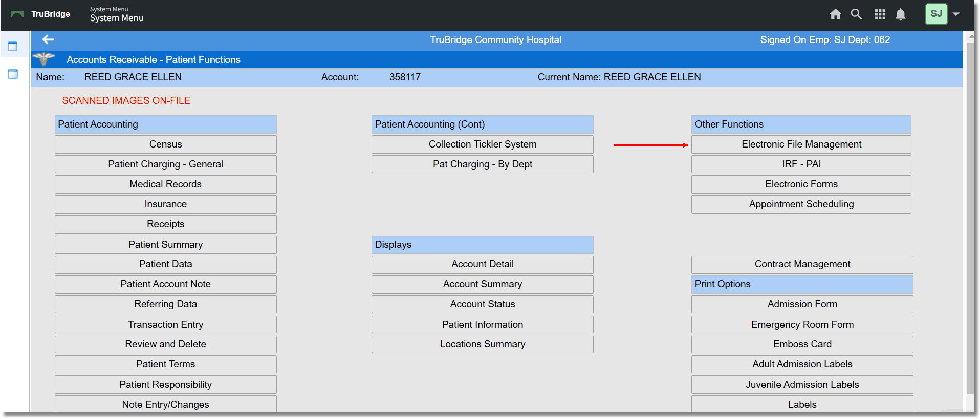View Patient Summary

[166, 245]
